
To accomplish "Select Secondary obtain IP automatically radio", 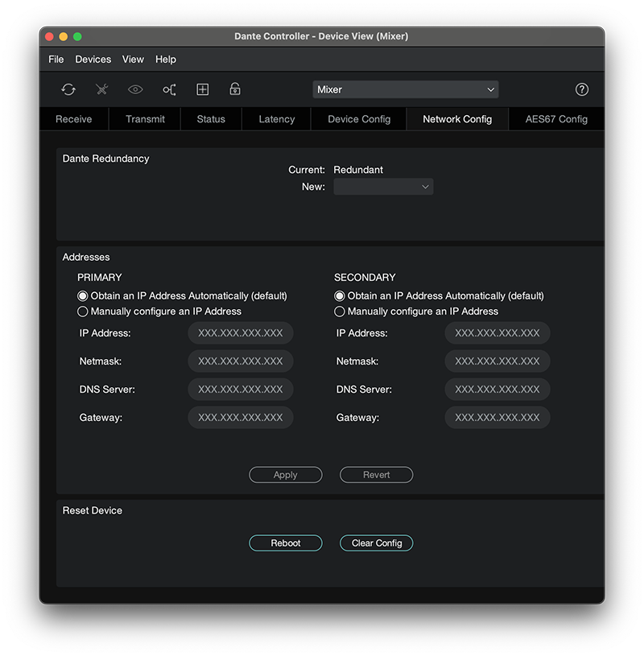I will (x=340, y=296).
